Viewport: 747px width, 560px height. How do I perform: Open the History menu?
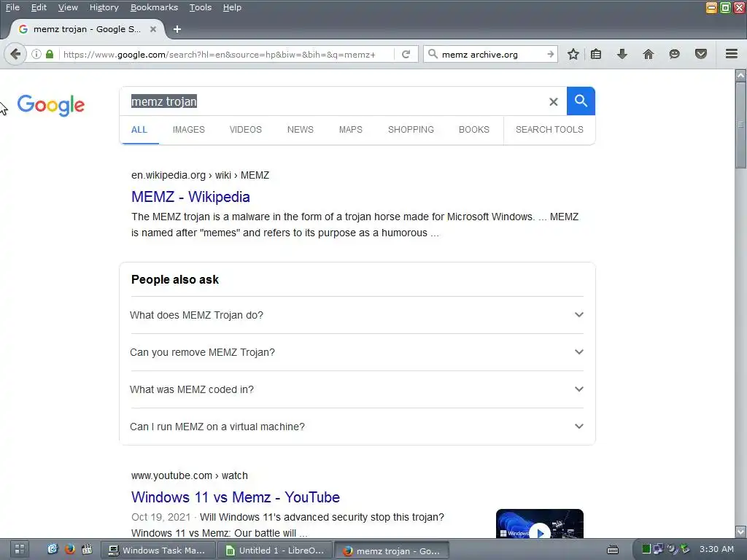point(104,7)
